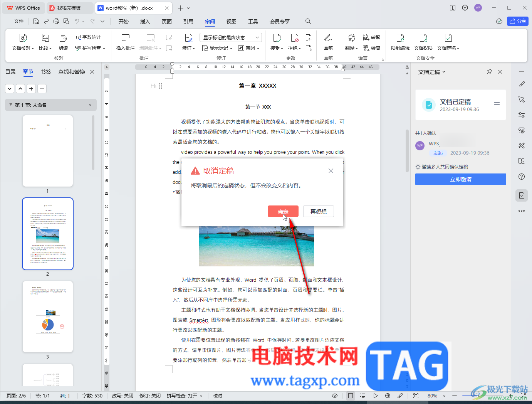
Task: Click the 立即邀请 invite button
Action: [x=461, y=179]
